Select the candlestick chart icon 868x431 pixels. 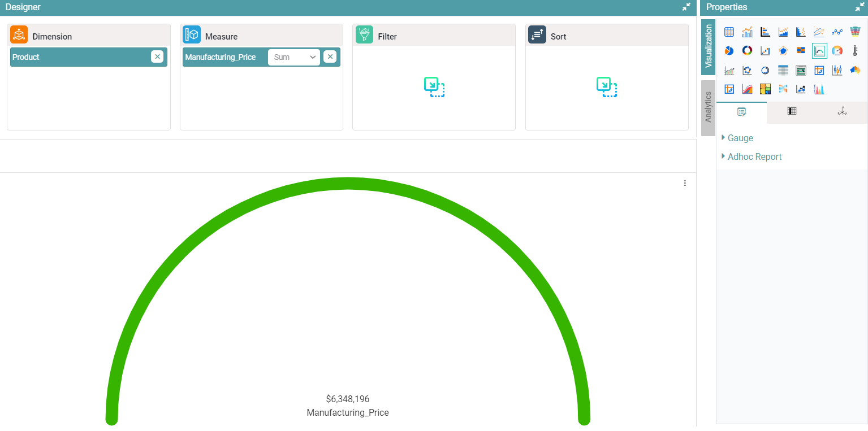tap(837, 70)
